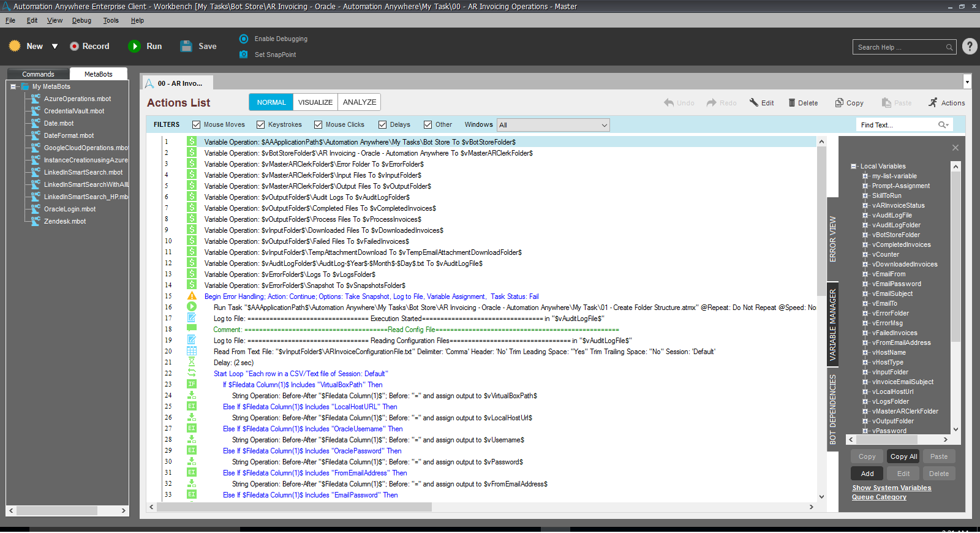Click the Copy icon in the Actions List toolbar
Viewport: 980px width, 533px height.
[x=839, y=103]
